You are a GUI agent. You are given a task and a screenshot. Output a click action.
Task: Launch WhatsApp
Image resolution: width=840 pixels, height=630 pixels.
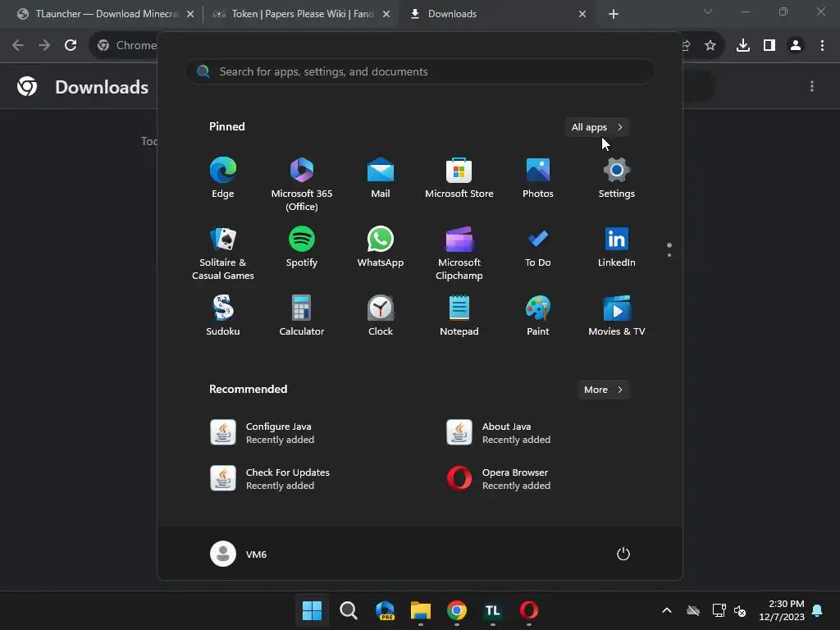pos(381,247)
